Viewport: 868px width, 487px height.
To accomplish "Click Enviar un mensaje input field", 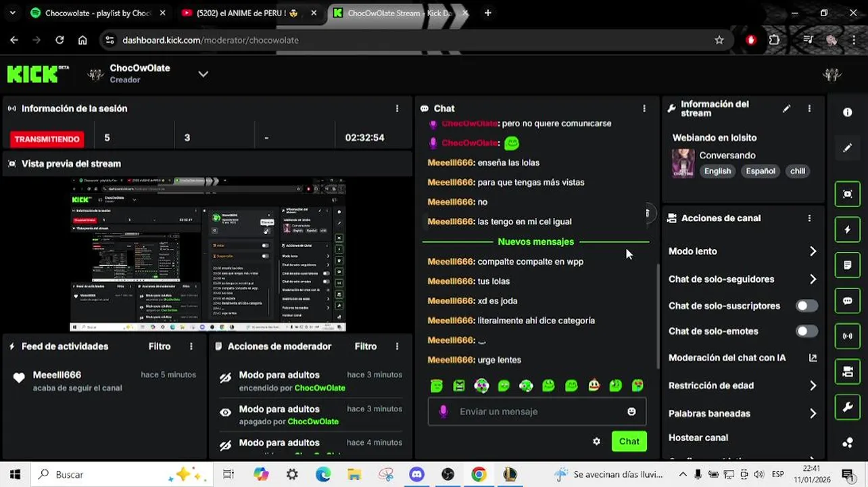I will click(x=537, y=411).
